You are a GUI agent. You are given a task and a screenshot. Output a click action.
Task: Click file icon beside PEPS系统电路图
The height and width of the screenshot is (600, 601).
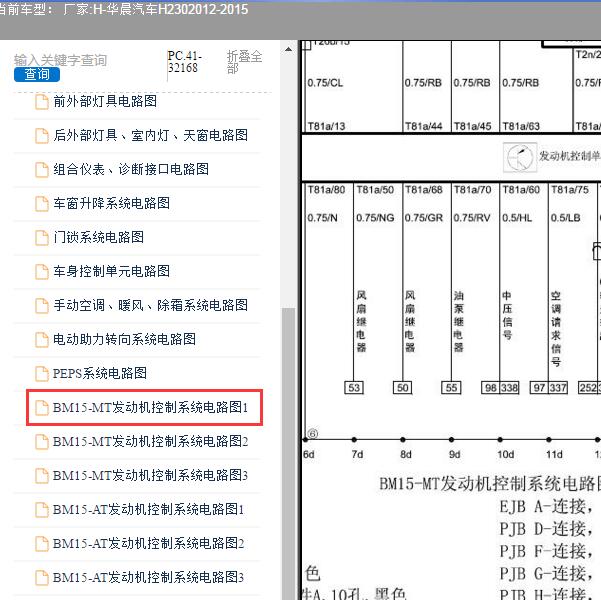[x=42, y=374]
